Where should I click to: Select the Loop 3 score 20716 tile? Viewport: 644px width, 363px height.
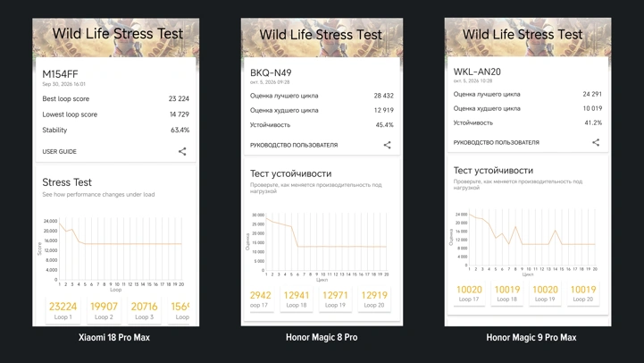pos(144,311)
